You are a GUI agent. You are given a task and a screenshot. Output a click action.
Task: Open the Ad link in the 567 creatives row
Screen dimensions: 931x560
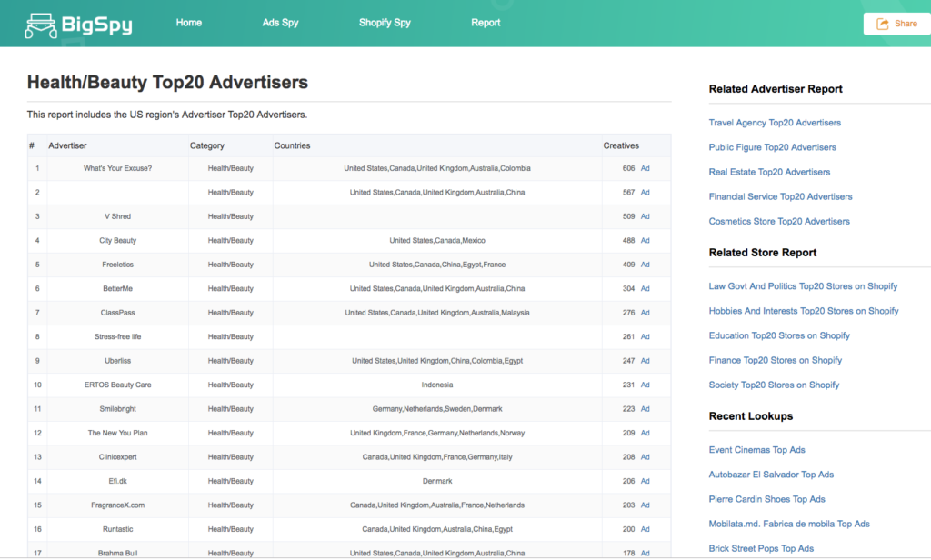(x=645, y=193)
